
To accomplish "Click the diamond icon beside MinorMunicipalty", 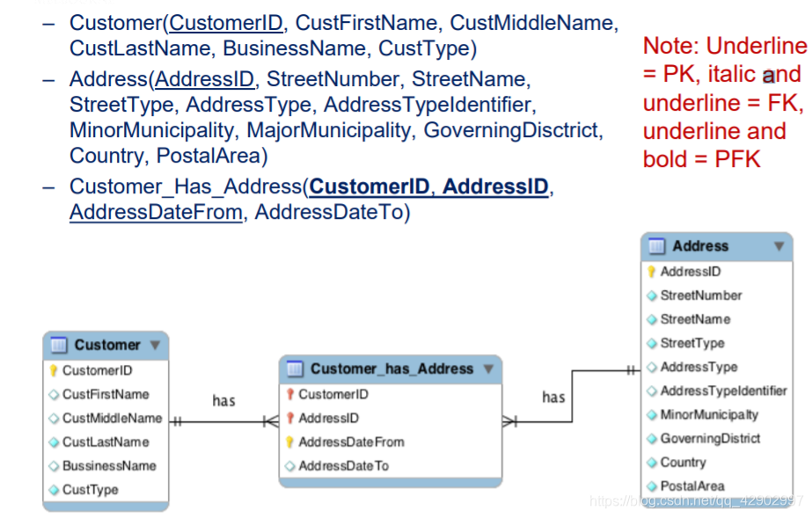I will [x=652, y=414].
